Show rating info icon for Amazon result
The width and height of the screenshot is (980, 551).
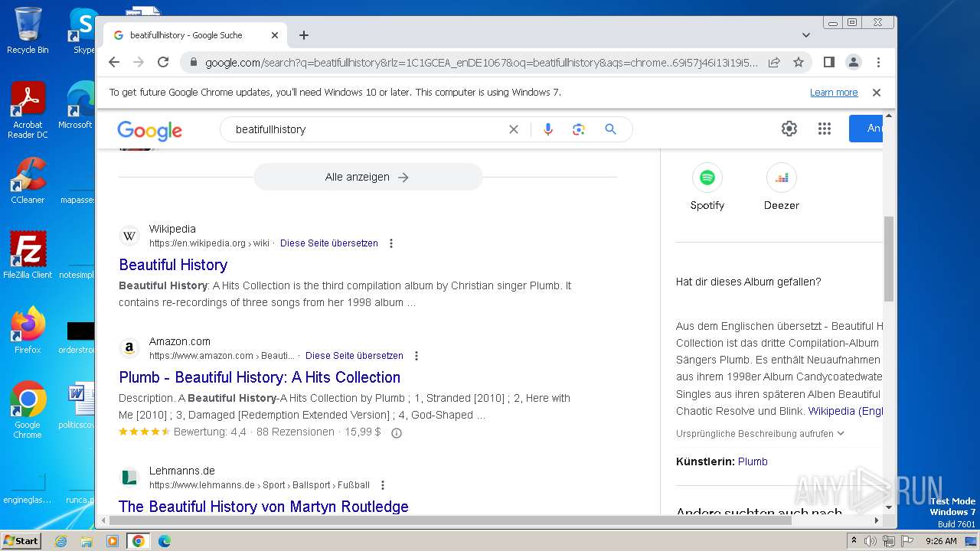pyautogui.click(x=397, y=432)
